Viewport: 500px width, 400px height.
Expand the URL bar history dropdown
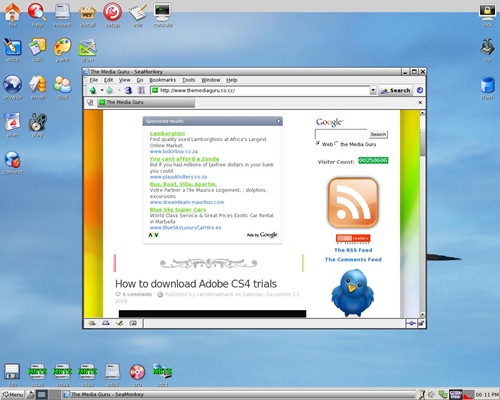(x=373, y=90)
